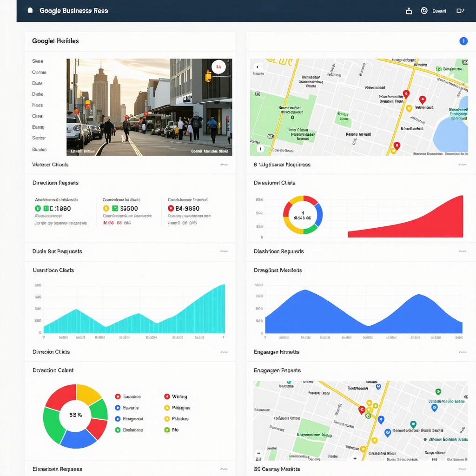Select Duits in the left sidebar
The image size is (476, 476).
pyautogui.click(x=37, y=94)
